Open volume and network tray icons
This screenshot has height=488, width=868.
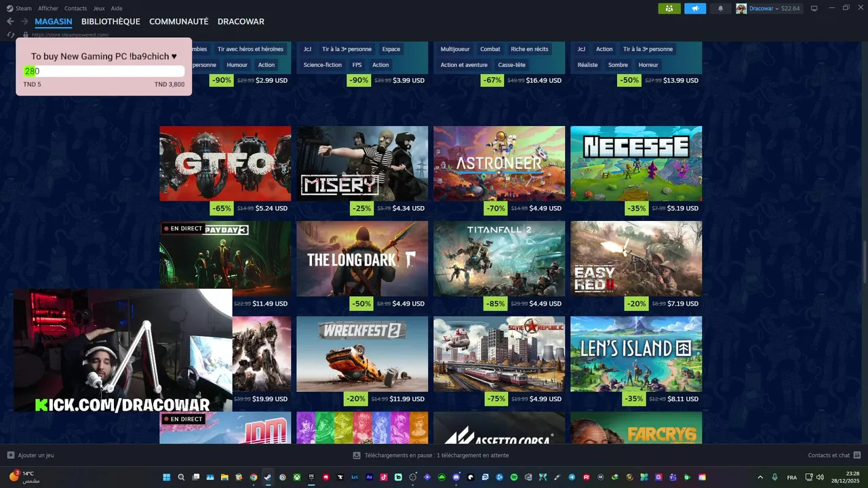pyautogui.click(x=814, y=477)
